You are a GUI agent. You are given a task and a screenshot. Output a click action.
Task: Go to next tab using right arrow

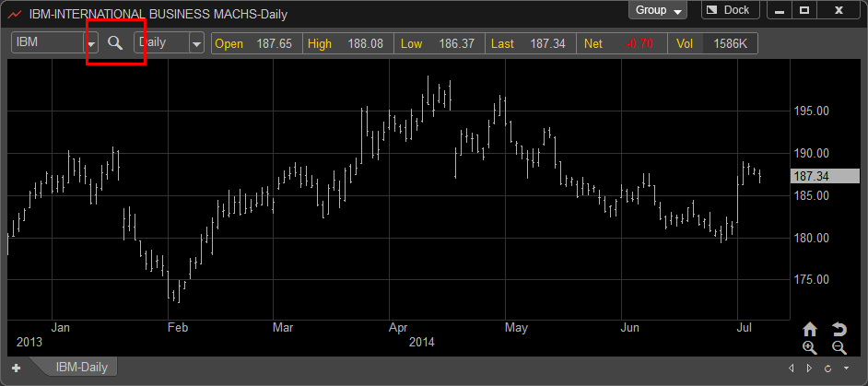[809, 368]
